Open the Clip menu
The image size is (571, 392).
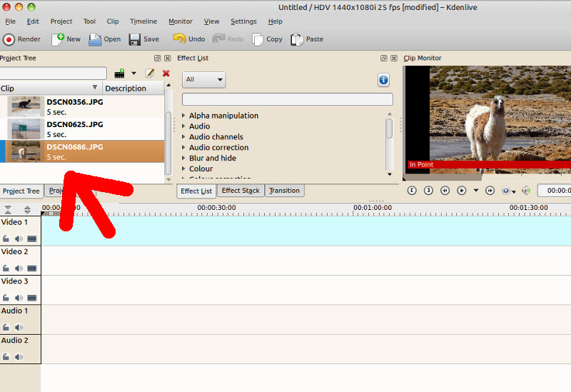pyautogui.click(x=113, y=21)
